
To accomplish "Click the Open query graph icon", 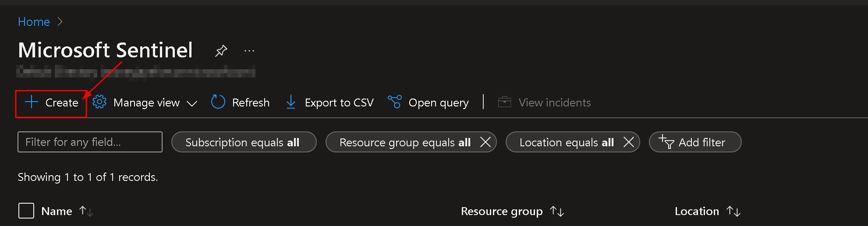I will (x=394, y=102).
